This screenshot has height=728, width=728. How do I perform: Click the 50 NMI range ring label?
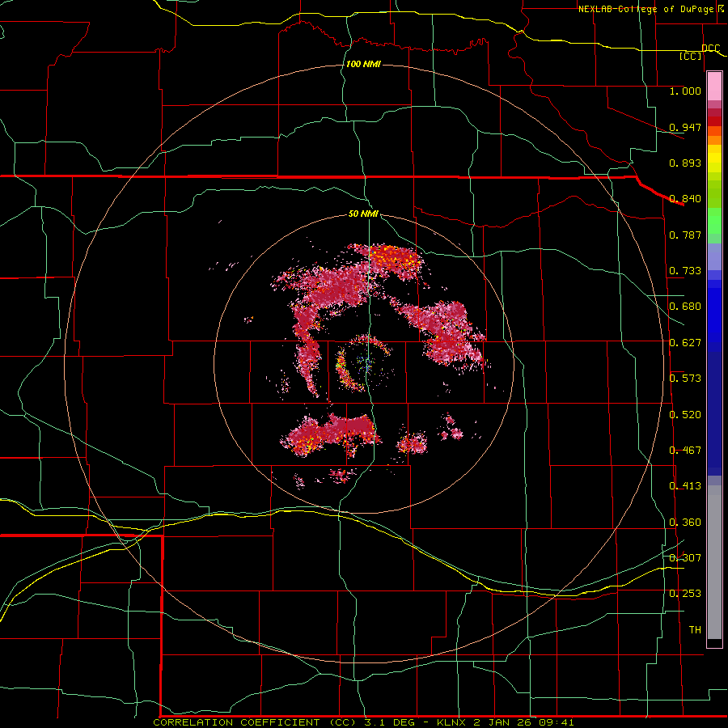coord(363,214)
